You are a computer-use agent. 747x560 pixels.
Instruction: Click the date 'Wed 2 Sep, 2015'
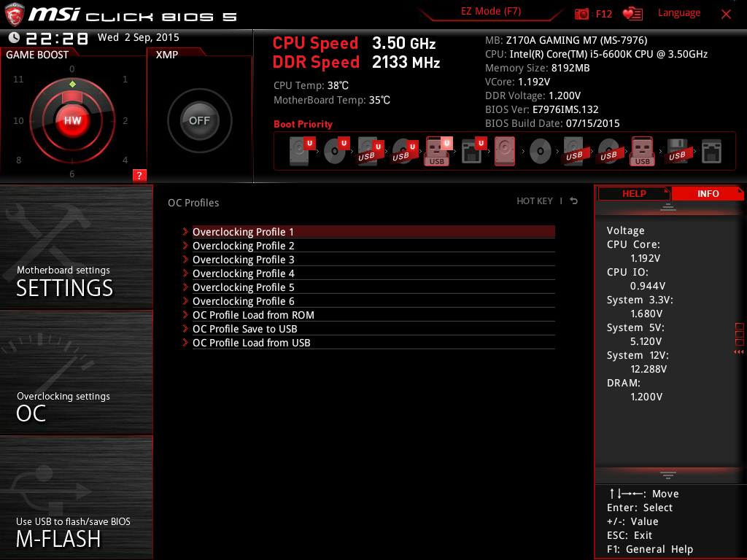click(x=138, y=37)
